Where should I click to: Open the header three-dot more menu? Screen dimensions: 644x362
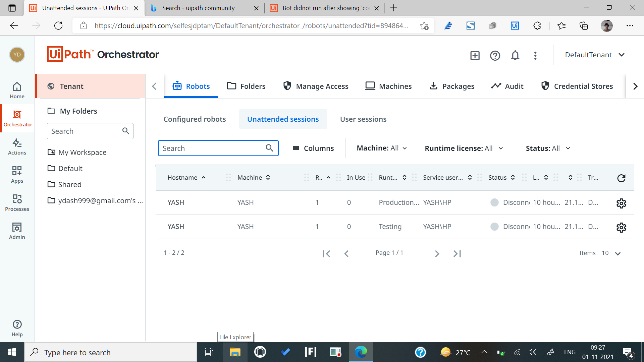535,55
